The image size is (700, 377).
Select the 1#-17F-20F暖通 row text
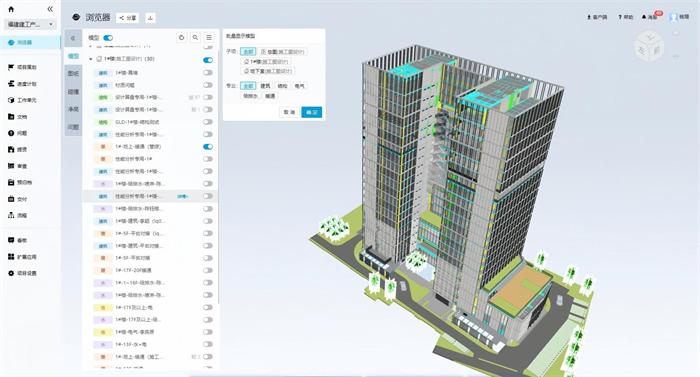point(133,270)
